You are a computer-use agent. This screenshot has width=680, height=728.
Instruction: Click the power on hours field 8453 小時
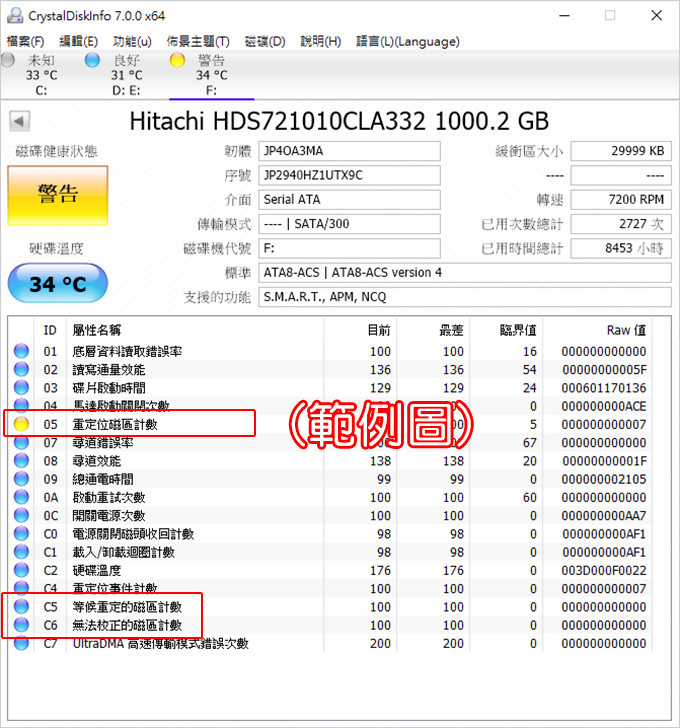[x=621, y=248]
